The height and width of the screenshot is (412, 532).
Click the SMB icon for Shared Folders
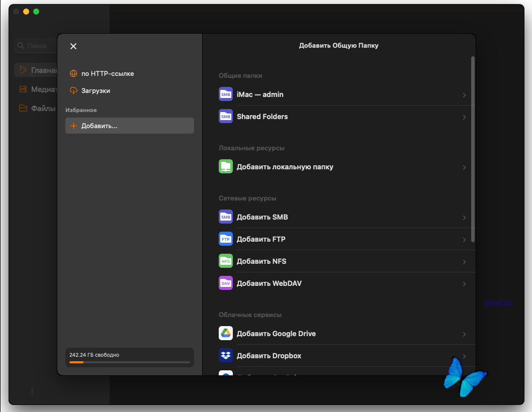point(226,116)
